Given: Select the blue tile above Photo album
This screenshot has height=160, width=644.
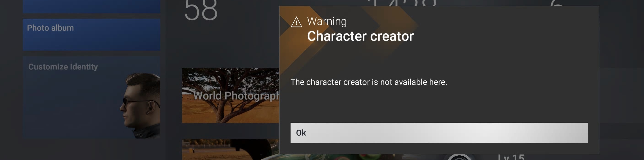Looking at the screenshot, I should click(92, 6).
